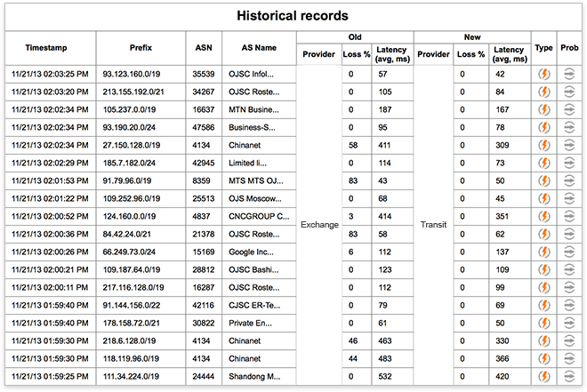
Task: Click the Prob arrows icon for 124.160.0.0/19
Action: click(x=569, y=216)
